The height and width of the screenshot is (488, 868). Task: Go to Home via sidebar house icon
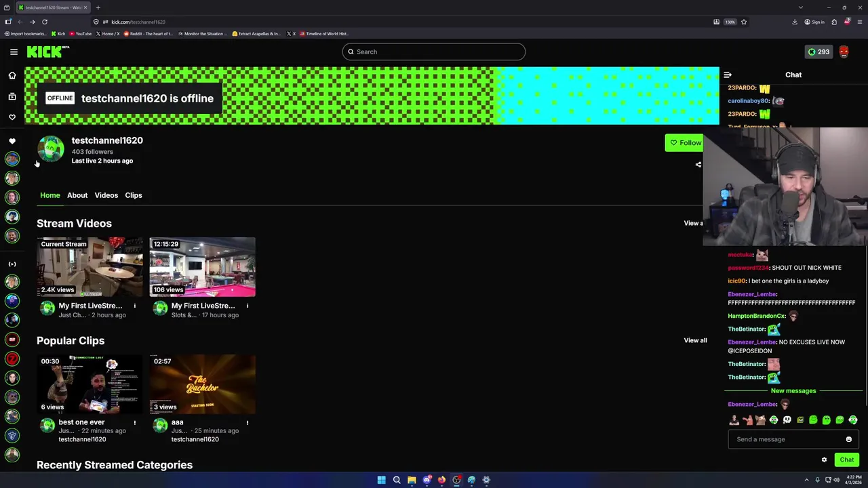click(x=12, y=75)
